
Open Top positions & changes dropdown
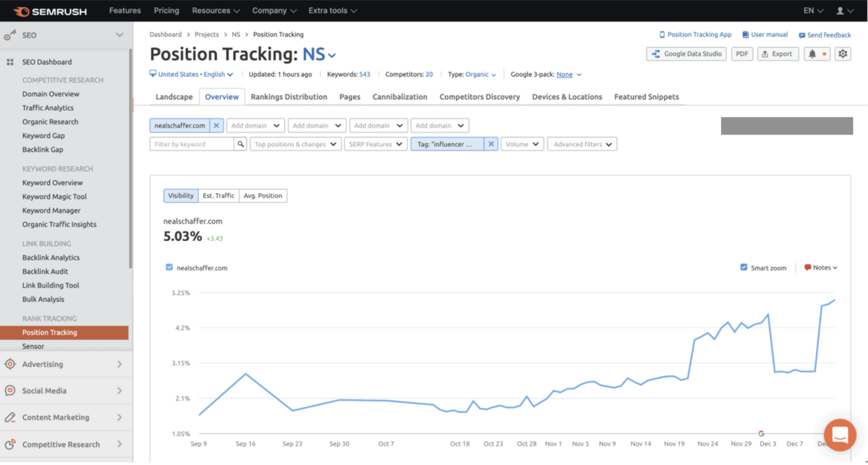(295, 145)
